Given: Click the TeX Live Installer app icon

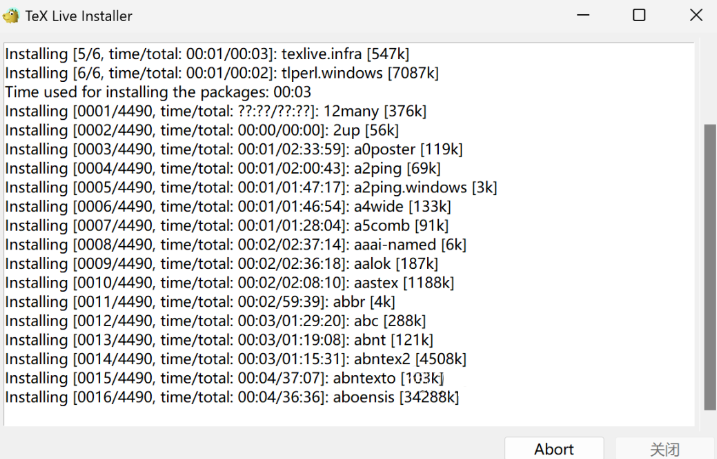Looking at the screenshot, I should coord(11,16).
